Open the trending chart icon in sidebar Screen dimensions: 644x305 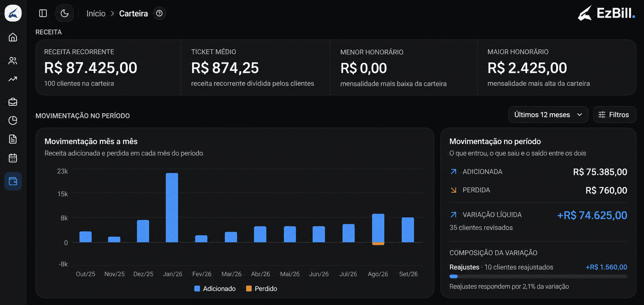tap(13, 79)
